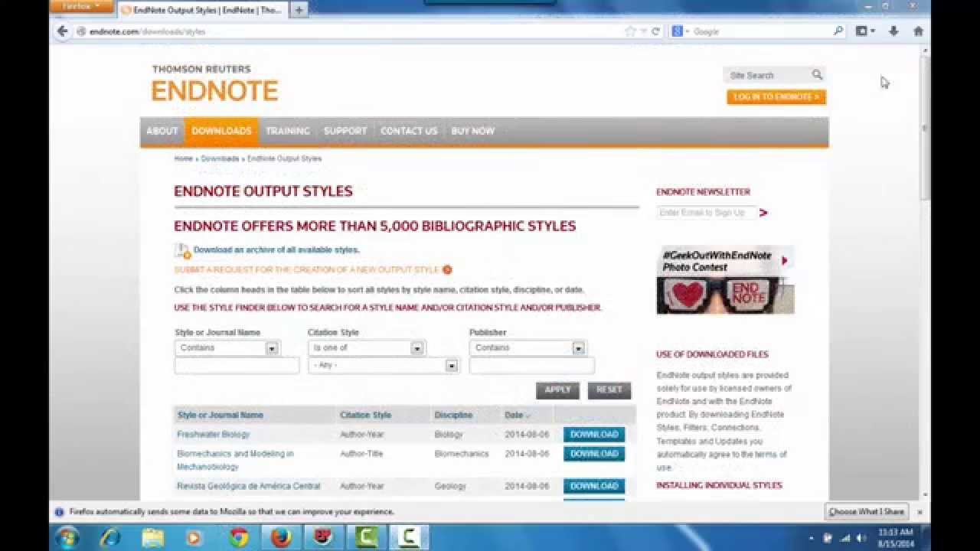The image size is (980, 551).
Task: Open the Windows Start menu
Action: (67, 537)
